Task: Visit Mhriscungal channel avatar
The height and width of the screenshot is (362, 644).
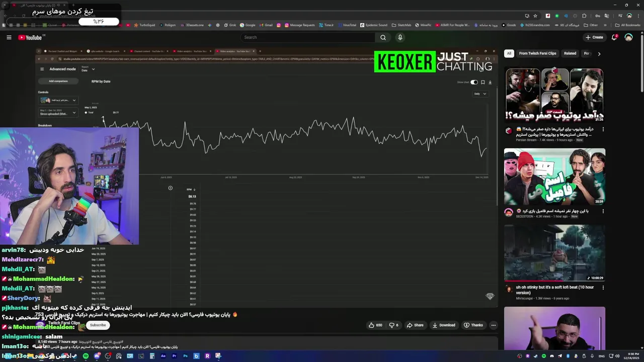Action: [x=509, y=290]
